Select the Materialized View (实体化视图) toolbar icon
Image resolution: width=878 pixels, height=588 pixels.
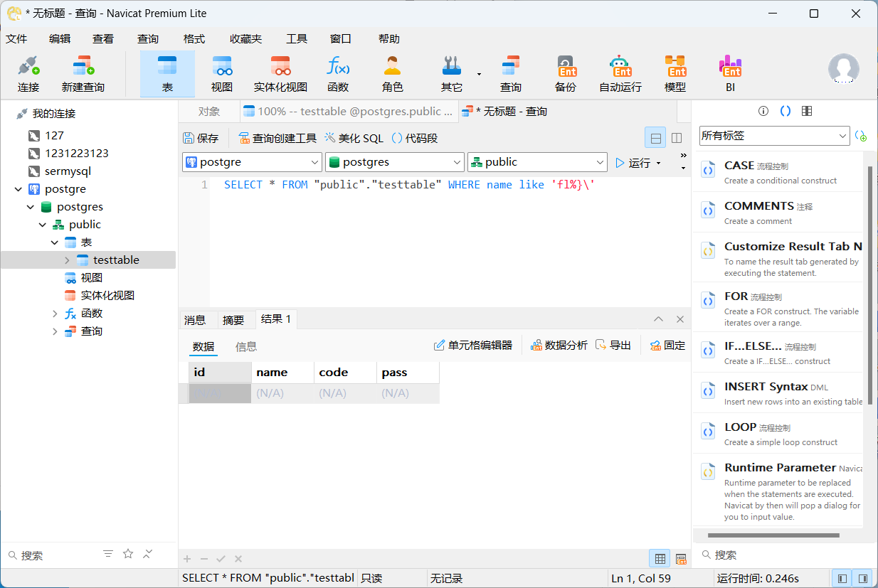click(280, 74)
